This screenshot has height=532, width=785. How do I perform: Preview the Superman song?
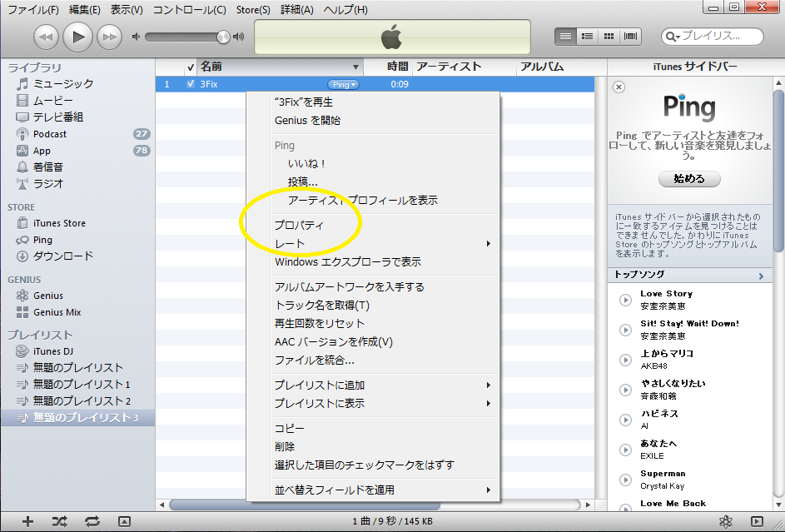click(625, 480)
